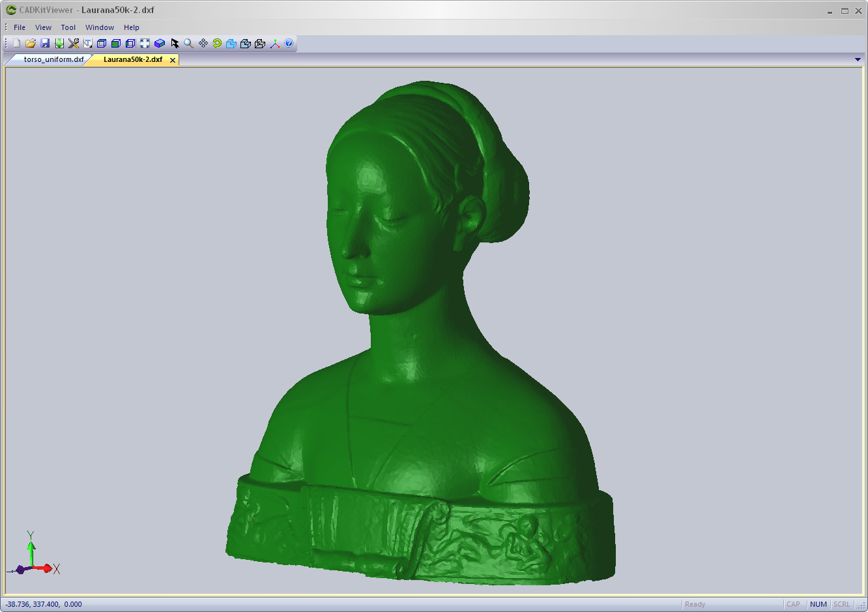Switch to wireframe display mode
The image size is (868, 612).
coord(102,43)
